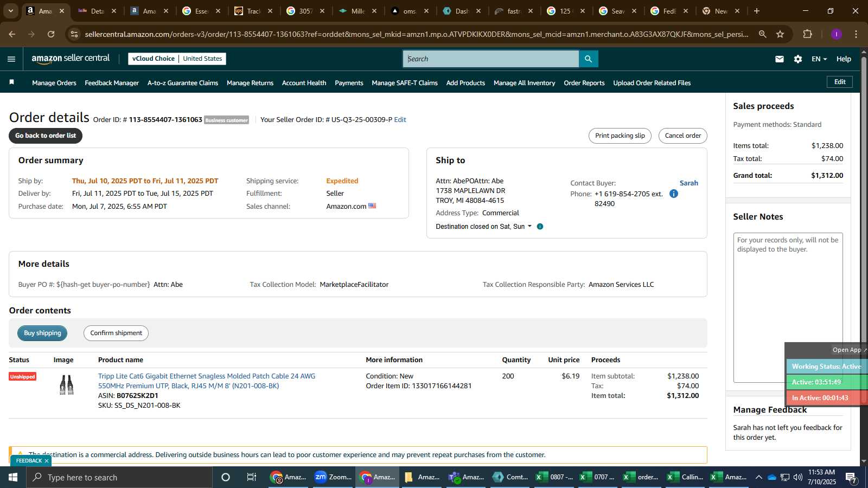Open Upload Order Related Files

tap(652, 83)
